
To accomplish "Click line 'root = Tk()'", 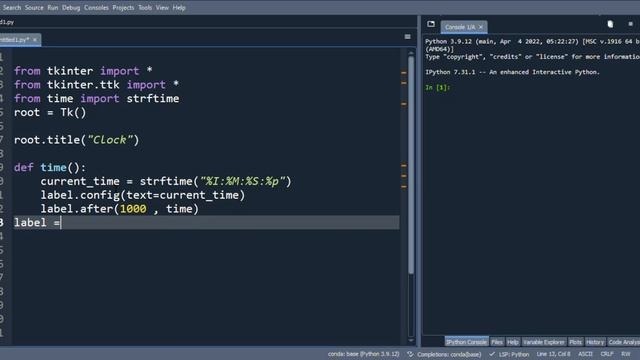I will (x=50, y=113).
